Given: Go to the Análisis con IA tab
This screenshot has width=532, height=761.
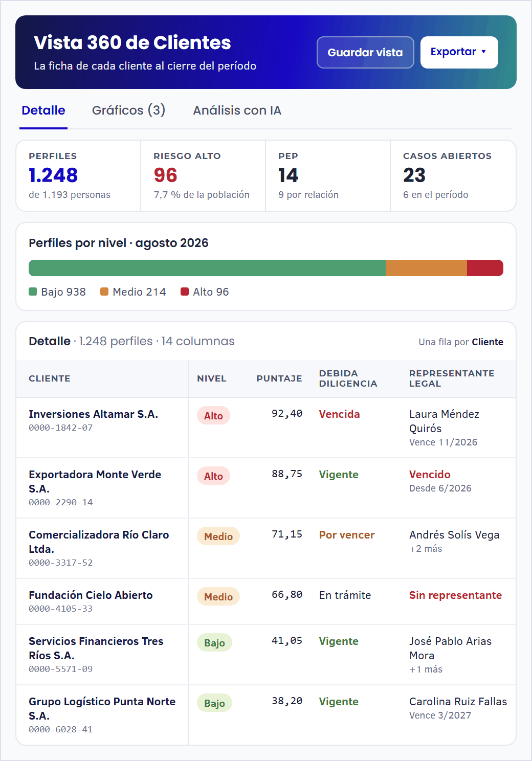Looking at the screenshot, I should pyautogui.click(x=237, y=110).
